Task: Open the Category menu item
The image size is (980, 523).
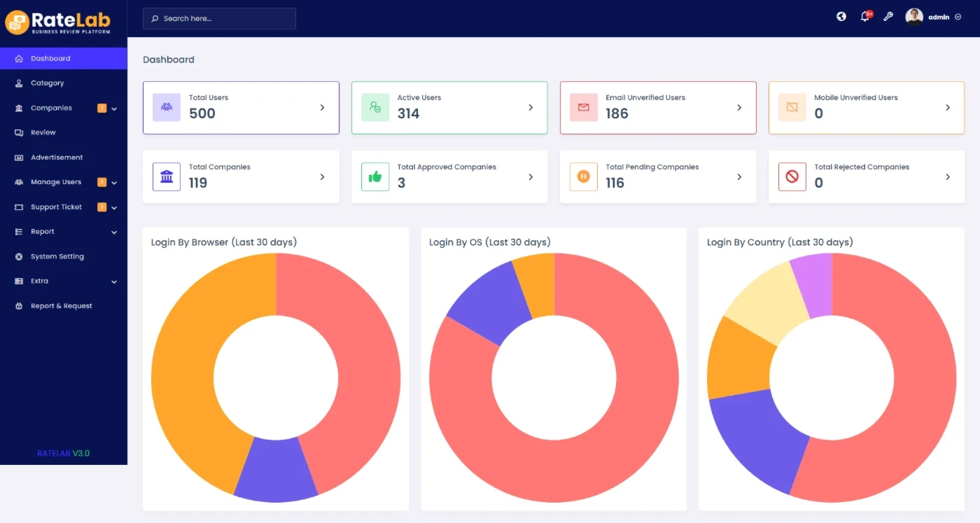Action: 47,83
